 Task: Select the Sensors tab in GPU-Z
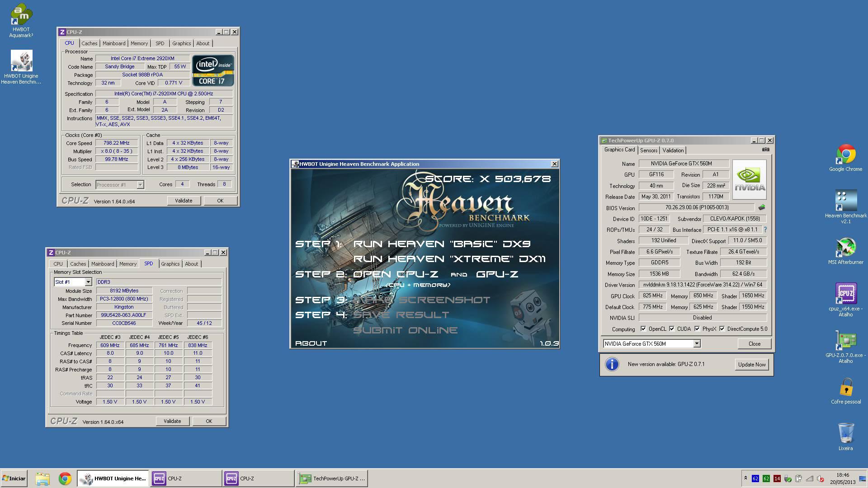(x=648, y=150)
